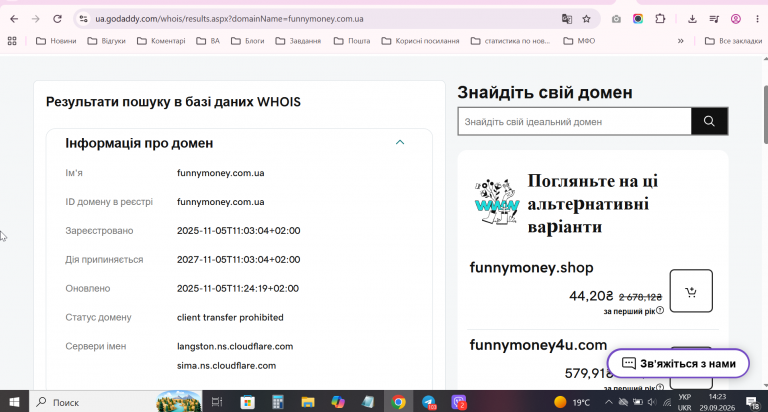This screenshot has height=412, width=768.
Task: Click the page vertical scrollbar
Action: [765, 115]
